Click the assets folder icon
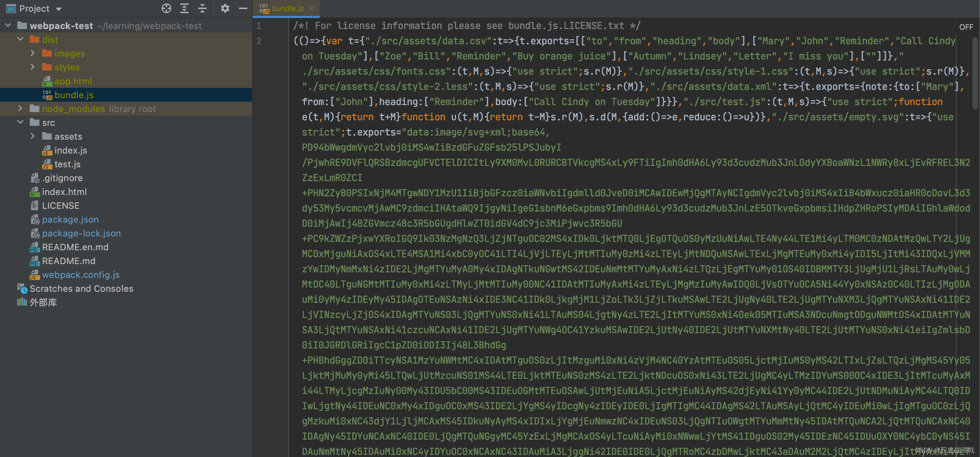Viewport: 980px width, 457px height. pyautogui.click(x=47, y=136)
